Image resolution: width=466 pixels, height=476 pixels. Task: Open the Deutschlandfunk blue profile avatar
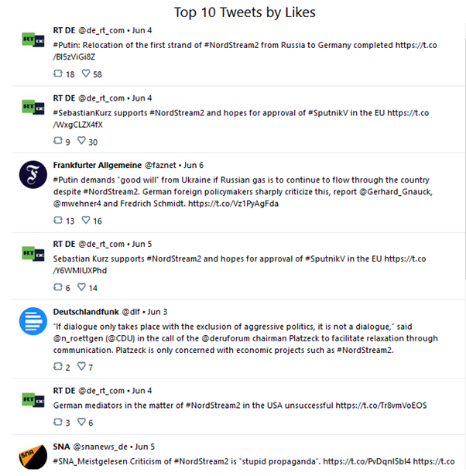(33, 321)
